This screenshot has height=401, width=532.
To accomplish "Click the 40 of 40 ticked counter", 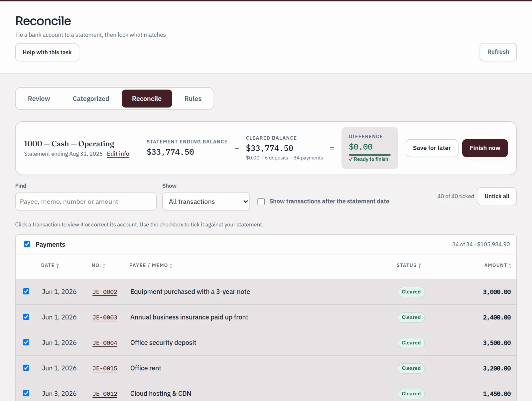I will click(x=456, y=196).
